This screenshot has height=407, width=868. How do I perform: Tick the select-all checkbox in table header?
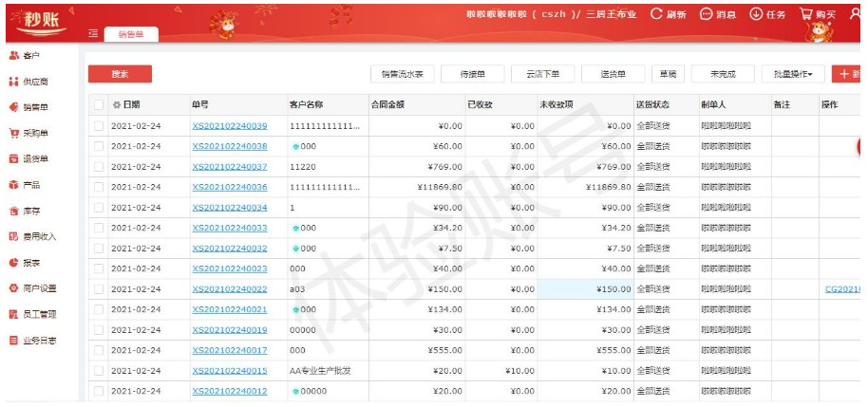tap(99, 104)
